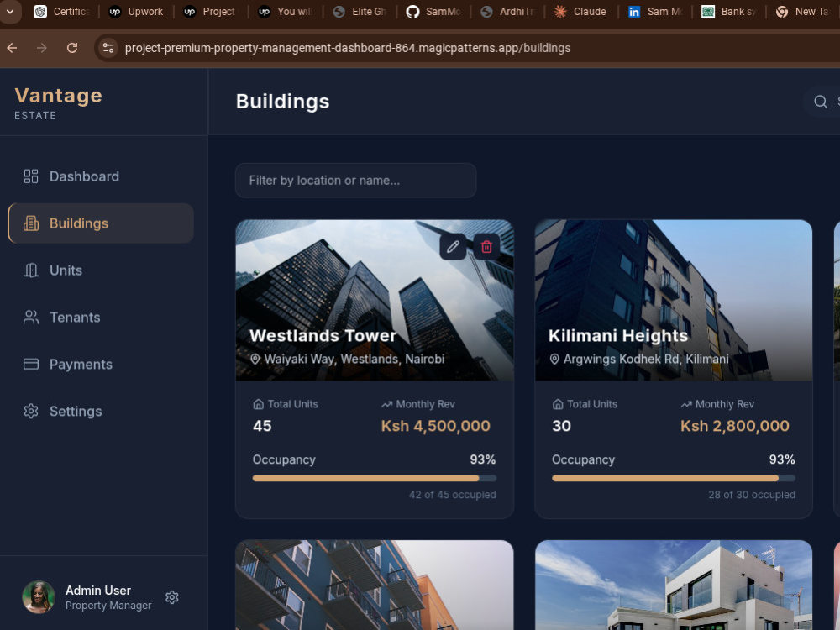Switch to the Claude tab
Image resolution: width=840 pixels, height=630 pixels.
580,11
